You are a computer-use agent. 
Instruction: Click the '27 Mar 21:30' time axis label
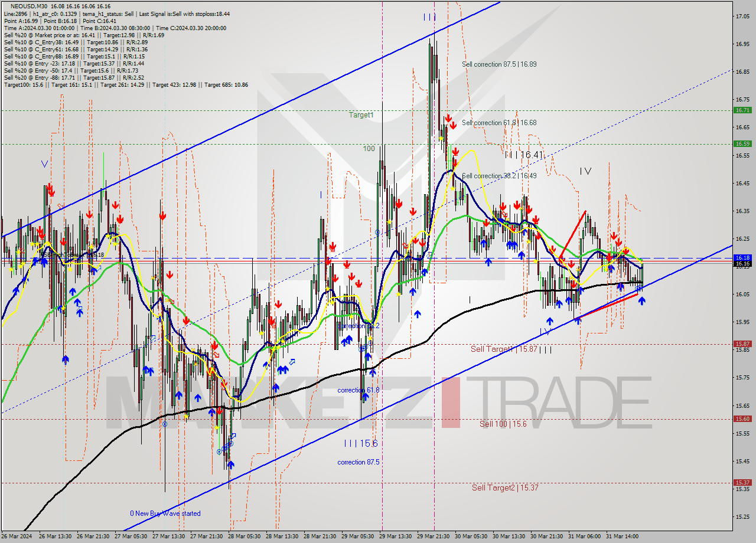[x=207, y=536]
